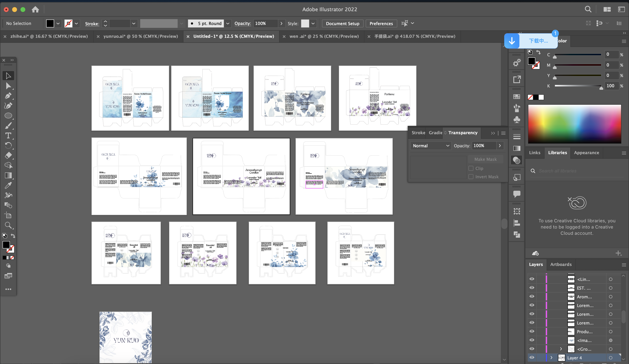The width and height of the screenshot is (629, 364).
Task: Enable the Invert Mask checkbox
Action: coord(471,177)
